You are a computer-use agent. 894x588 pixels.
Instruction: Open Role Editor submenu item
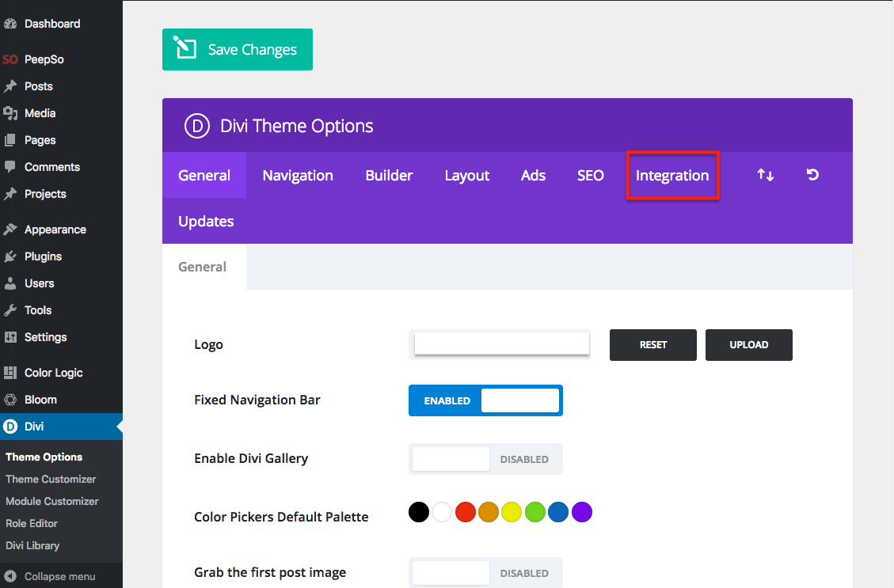pos(32,523)
